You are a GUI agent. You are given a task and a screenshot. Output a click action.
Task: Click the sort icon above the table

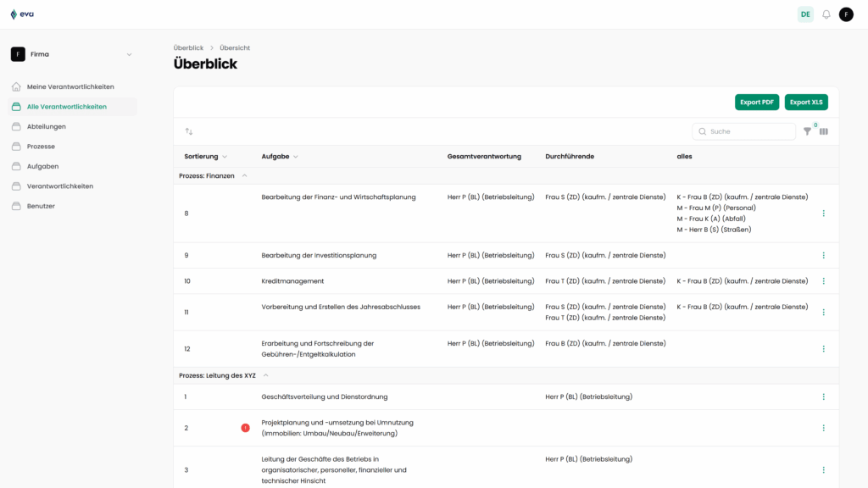pos(190,131)
